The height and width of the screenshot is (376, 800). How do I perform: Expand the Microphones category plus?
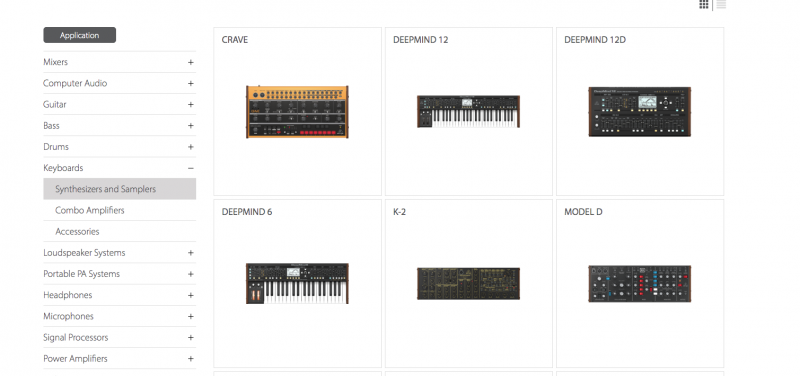(x=191, y=316)
